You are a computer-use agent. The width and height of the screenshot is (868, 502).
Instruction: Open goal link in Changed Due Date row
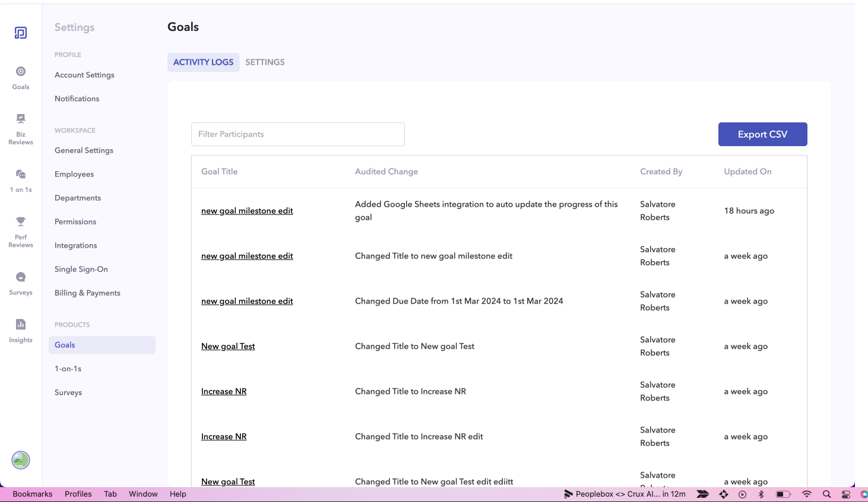click(247, 301)
